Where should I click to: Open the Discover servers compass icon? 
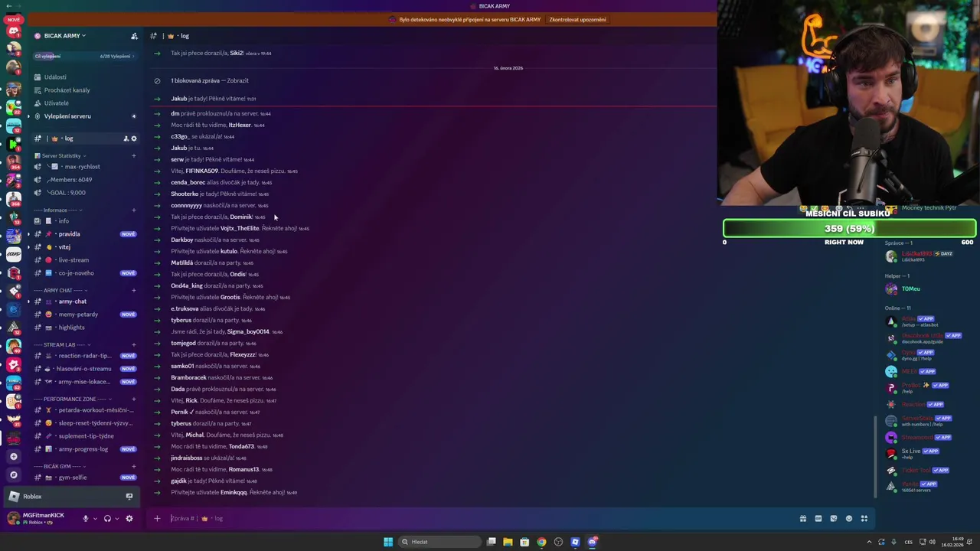coord(13,474)
